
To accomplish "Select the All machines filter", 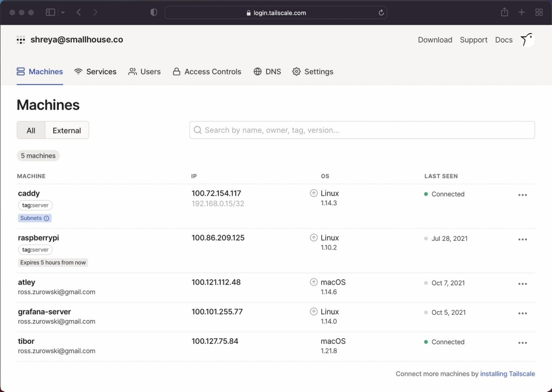I will pyautogui.click(x=31, y=131).
